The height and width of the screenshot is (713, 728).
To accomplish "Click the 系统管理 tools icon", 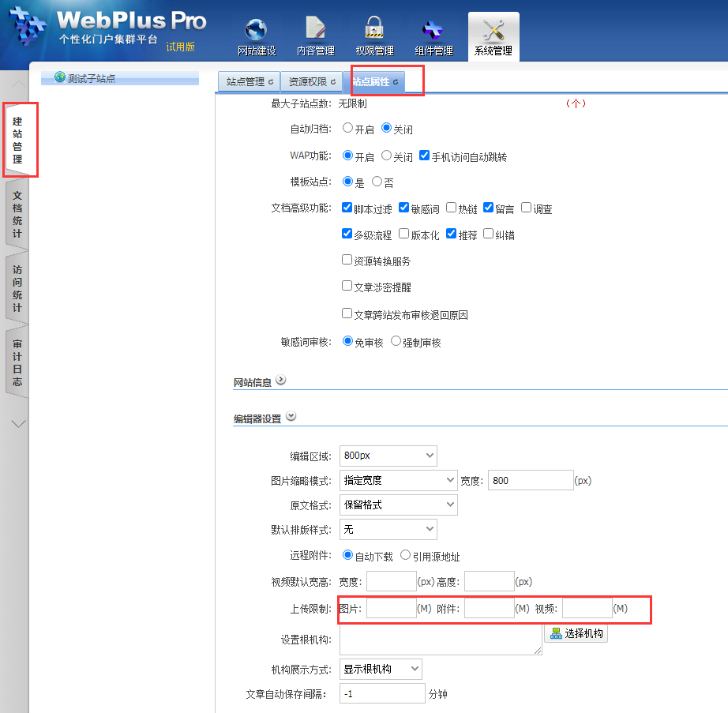I will click(493, 30).
